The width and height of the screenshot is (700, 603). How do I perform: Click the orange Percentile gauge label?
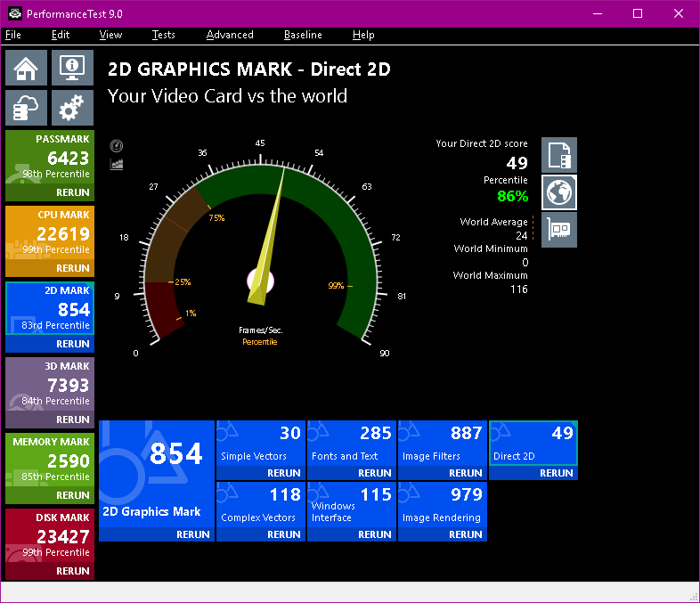[x=260, y=342]
